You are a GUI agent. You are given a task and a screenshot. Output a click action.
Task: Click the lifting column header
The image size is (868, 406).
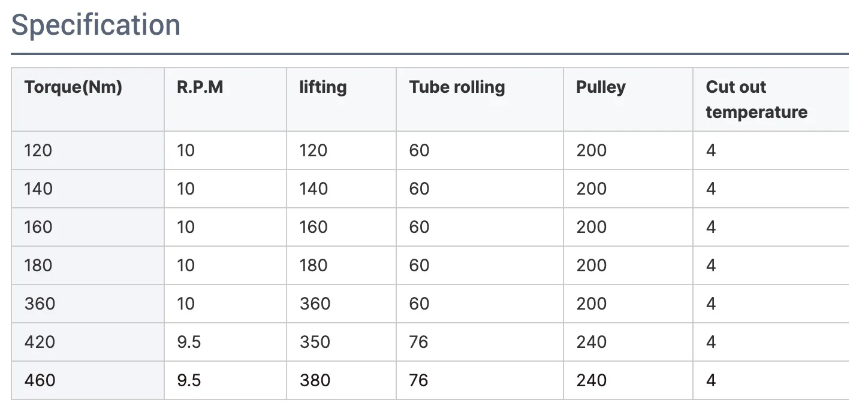coord(323,87)
